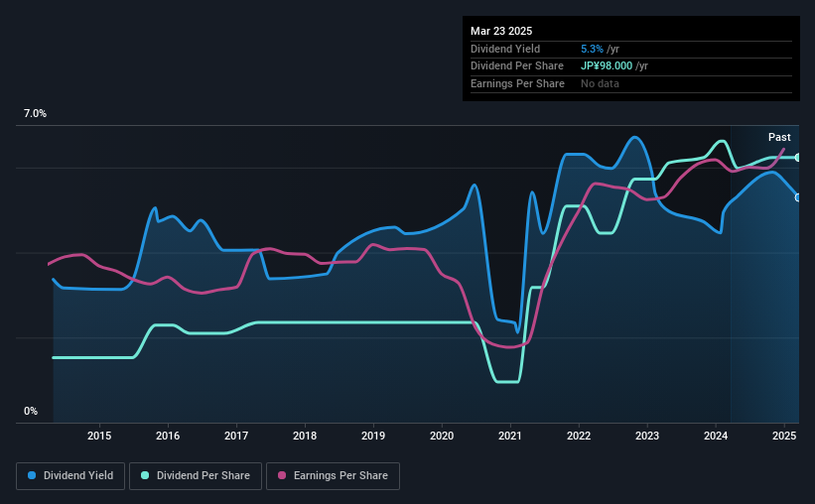Select the 2018 tick on the time axis
The width and height of the screenshot is (815, 504).
[305, 436]
